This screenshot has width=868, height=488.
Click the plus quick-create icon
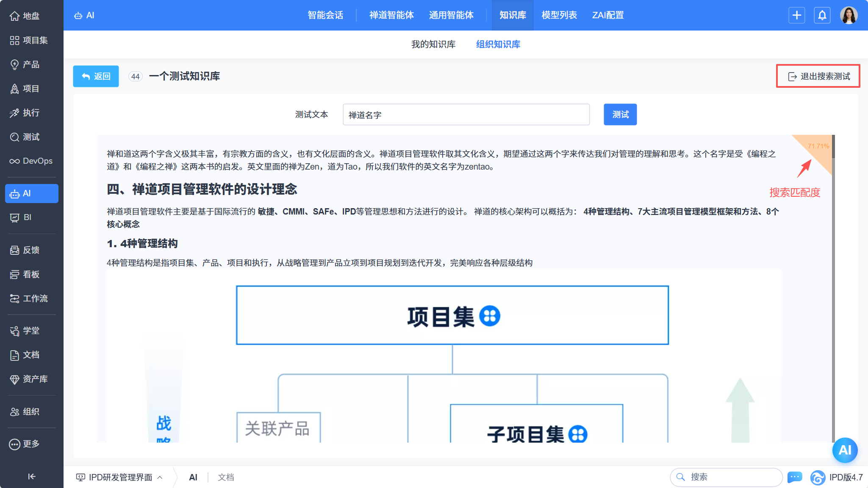796,15
